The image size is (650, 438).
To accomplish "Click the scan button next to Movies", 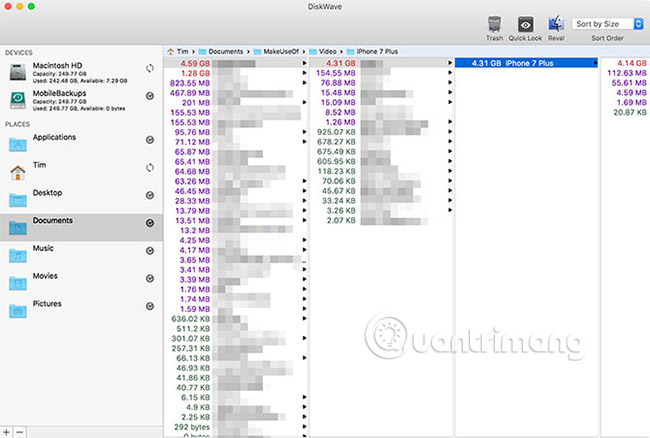I will tap(150, 278).
